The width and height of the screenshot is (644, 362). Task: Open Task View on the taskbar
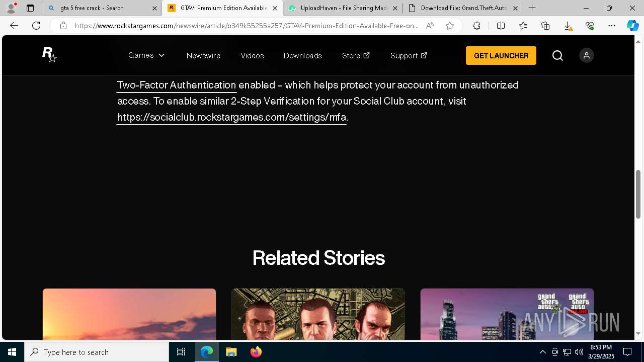point(181,352)
